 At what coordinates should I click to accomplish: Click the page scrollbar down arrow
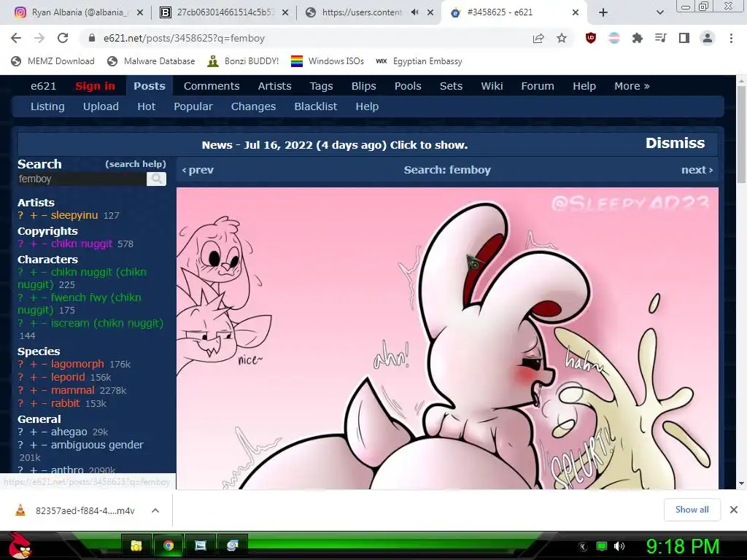point(741,483)
